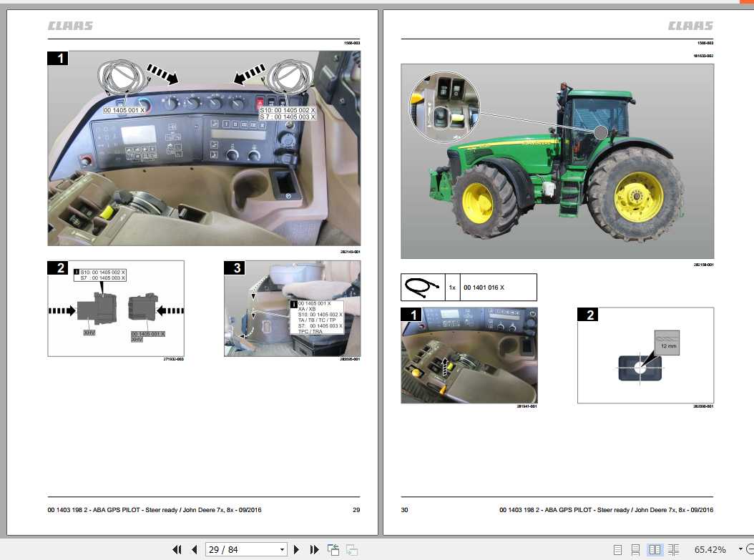Click the dashboard photo on page 29
This screenshot has height=560, width=754.
click(204, 149)
